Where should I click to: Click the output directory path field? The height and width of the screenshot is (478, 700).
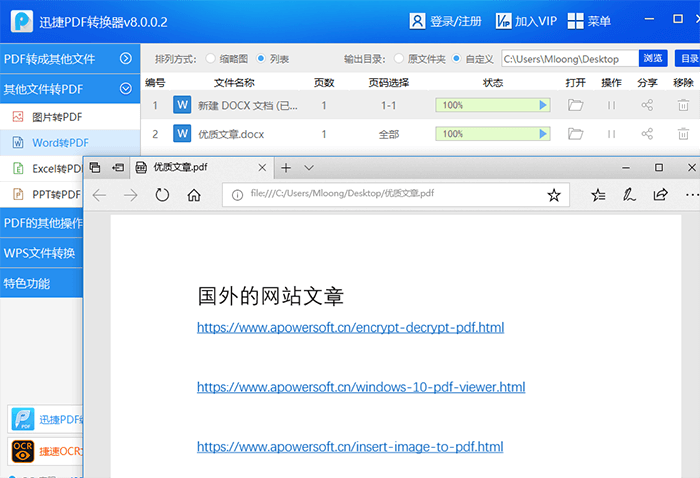[570, 58]
